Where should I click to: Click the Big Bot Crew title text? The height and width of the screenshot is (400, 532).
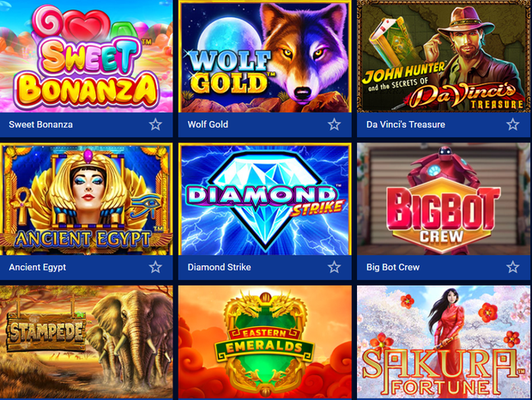[x=393, y=267]
